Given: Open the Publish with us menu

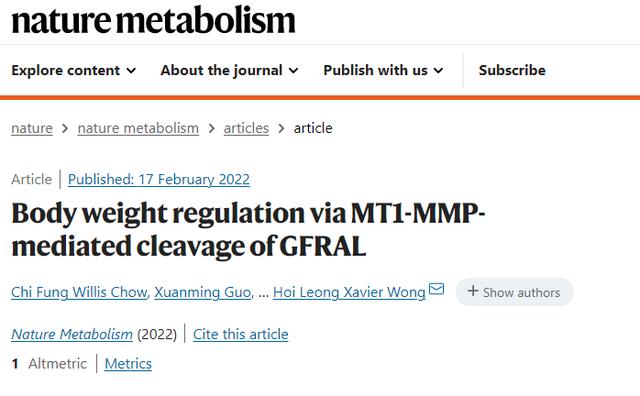Looking at the screenshot, I should click(383, 70).
